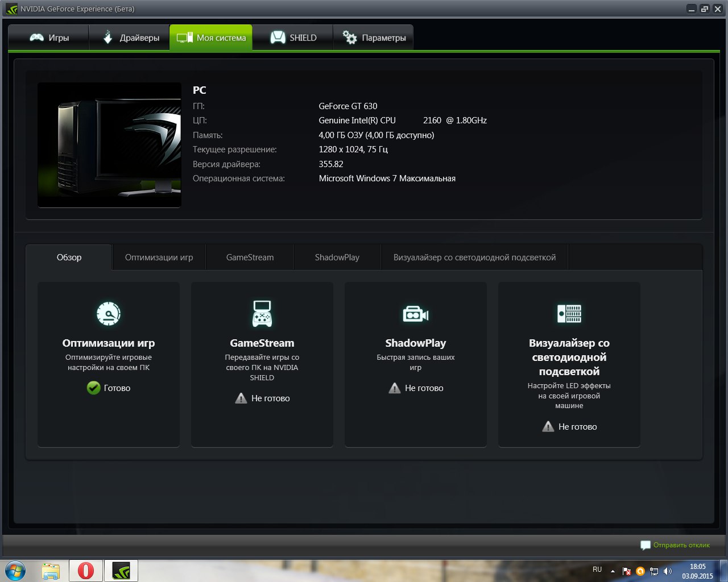Click the GameStream controller icon
This screenshot has height=582, width=728.
point(262,314)
